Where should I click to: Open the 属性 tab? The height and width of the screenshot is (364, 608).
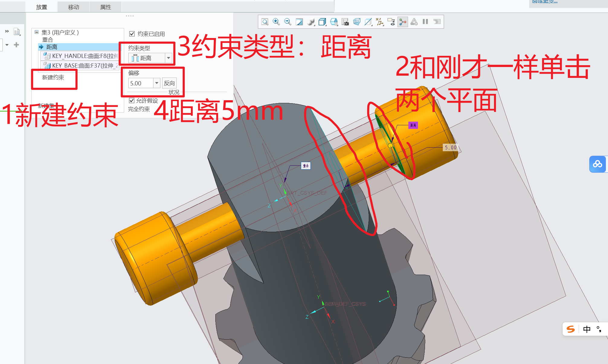(105, 7)
